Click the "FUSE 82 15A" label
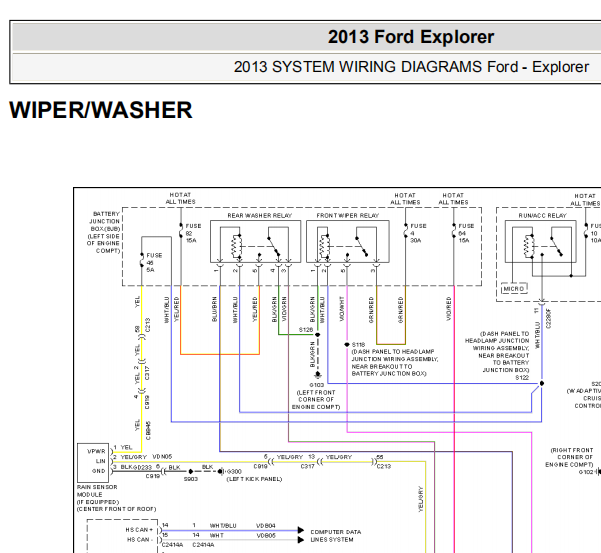The height and width of the screenshot is (553, 601). (x=193, y=233)
